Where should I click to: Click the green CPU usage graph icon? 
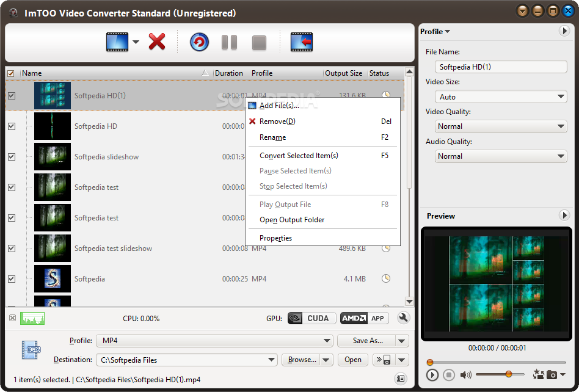[32, 318]
